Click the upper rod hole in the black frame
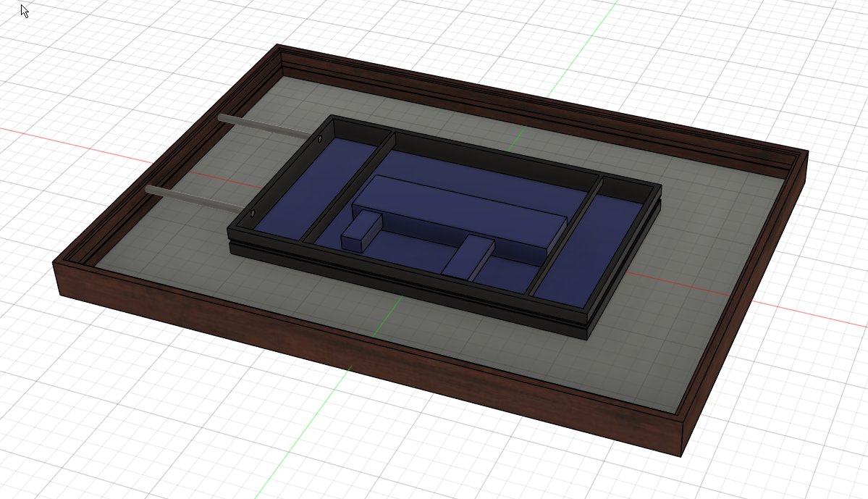 (319, 138)
